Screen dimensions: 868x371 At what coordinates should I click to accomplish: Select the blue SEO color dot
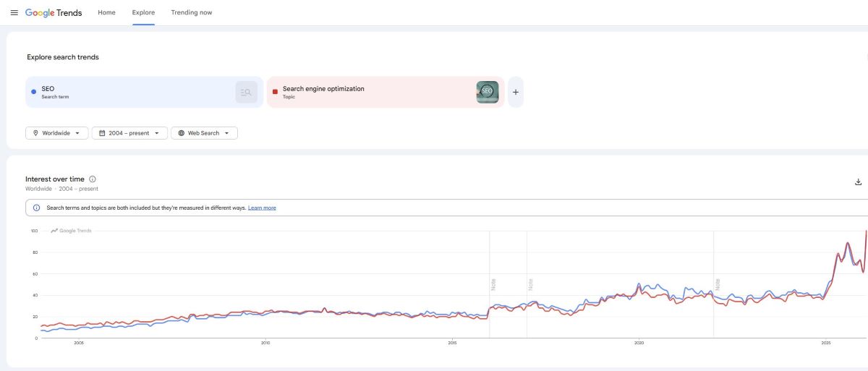34,92
